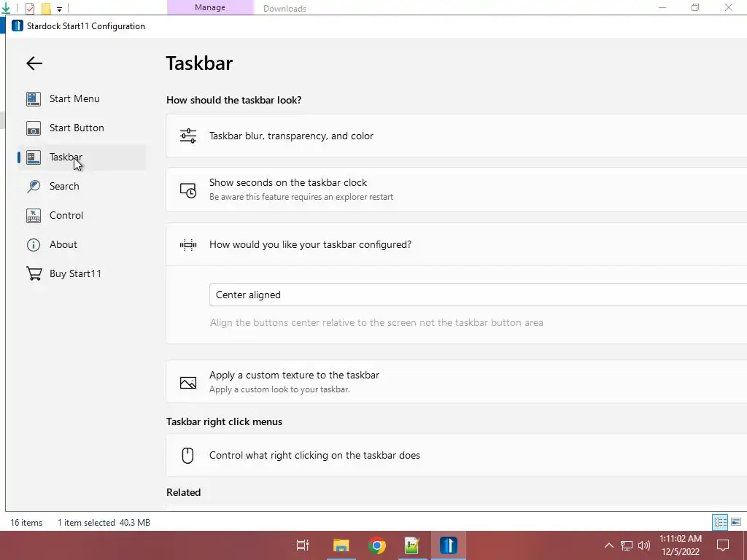Select Control in the sidebar
The width and height of the screenshot is (747, 560).
point(82,215)
